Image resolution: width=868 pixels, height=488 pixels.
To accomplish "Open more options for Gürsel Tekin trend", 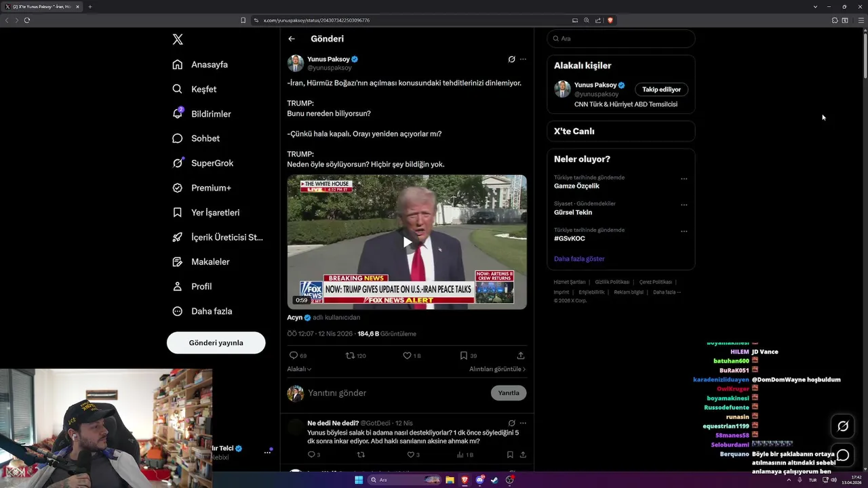I will click(x=684, y=205).
